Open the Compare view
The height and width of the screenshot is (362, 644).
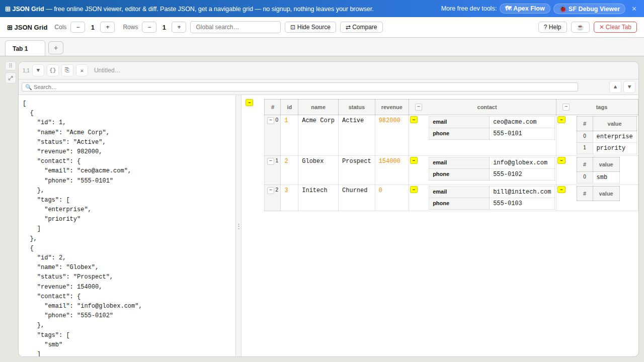click(x=361, y=27)
